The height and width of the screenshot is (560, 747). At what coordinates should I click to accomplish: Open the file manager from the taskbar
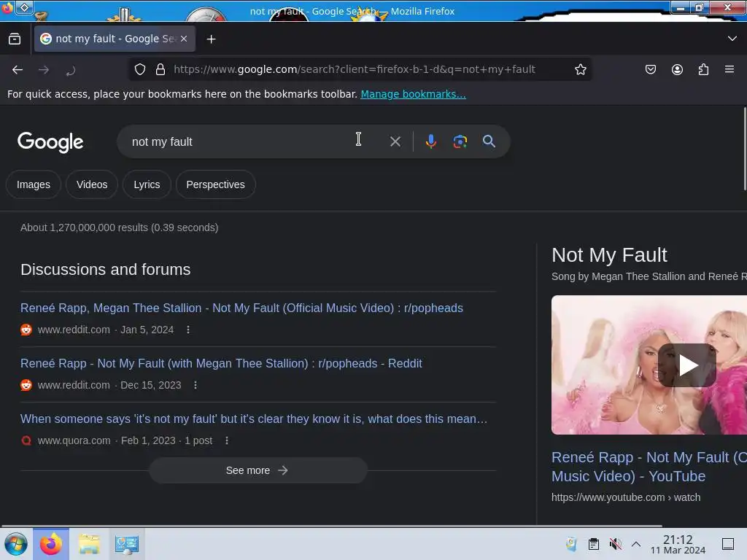(x=89, y=544)
